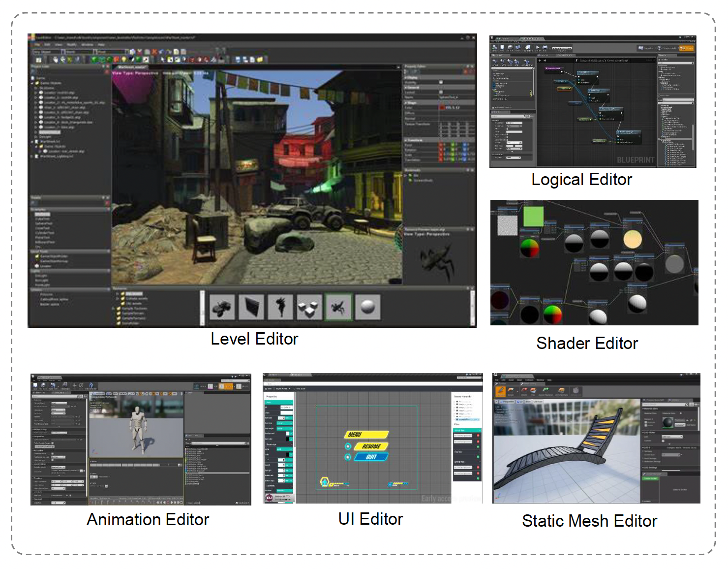Expand the Material Slots section in Static Mesh details
The width and height of the screenshot is (728, 569).
pyautogui.click(x=644, y=409)
